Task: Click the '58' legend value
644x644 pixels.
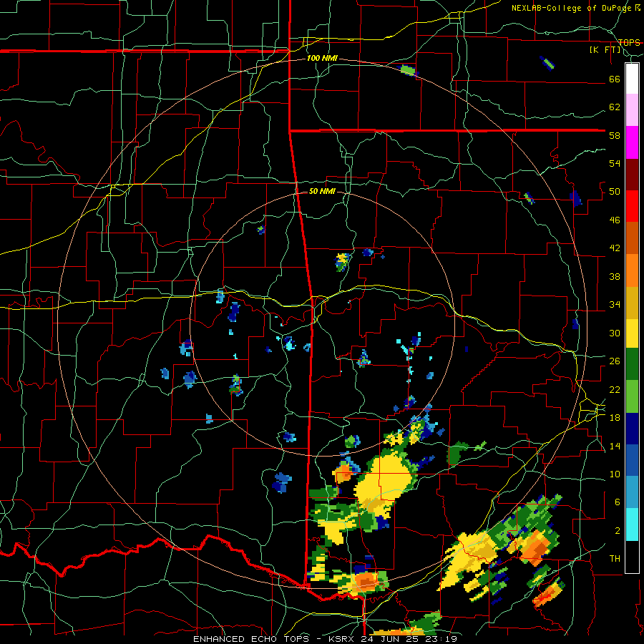Action: [615, 135]
